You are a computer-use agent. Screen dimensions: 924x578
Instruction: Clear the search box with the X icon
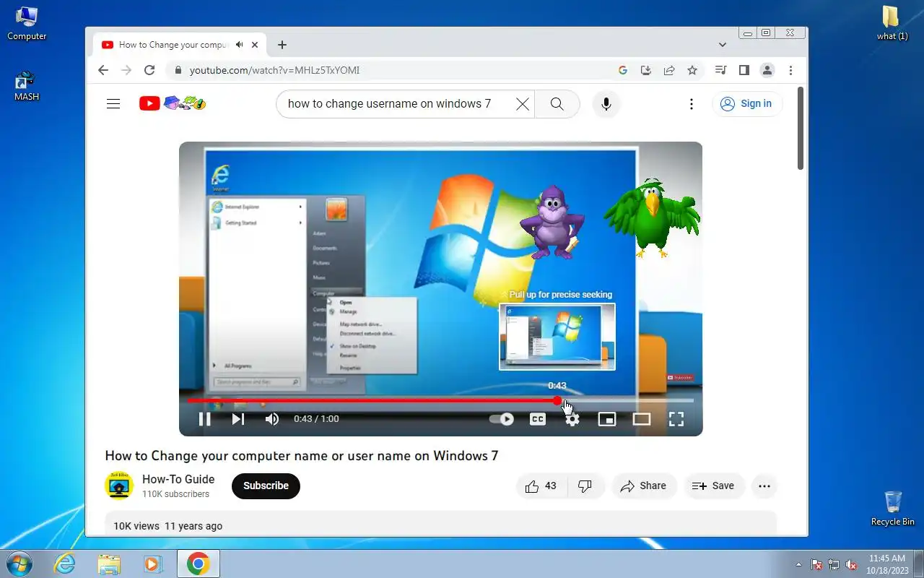coord(523,103)
